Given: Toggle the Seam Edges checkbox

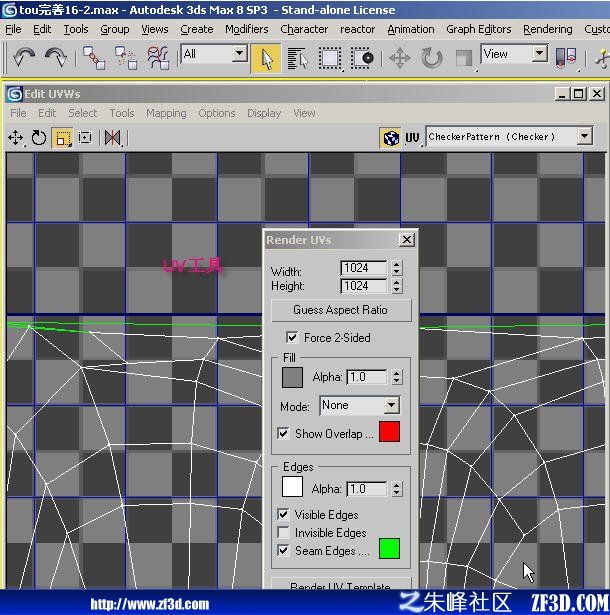Looking at the screenshot, I should coord(283,550).
